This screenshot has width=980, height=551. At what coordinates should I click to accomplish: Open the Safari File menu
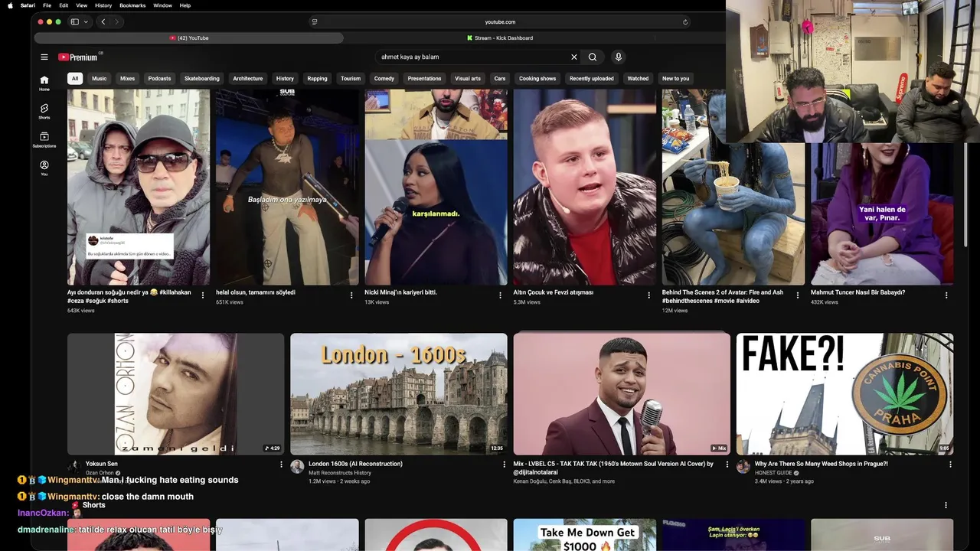click(x=47, y=5)
